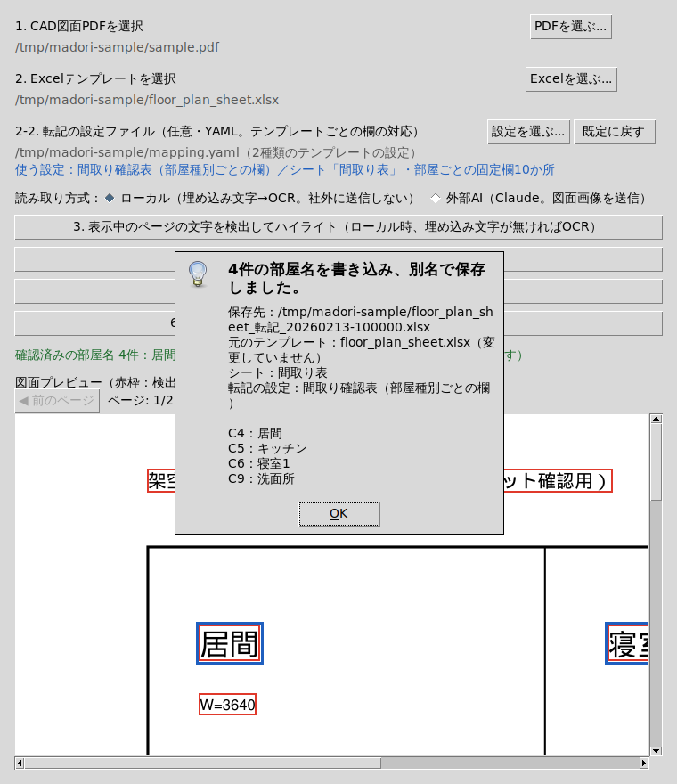Click the vertical scrollbar up arrow

click(657, 419)
